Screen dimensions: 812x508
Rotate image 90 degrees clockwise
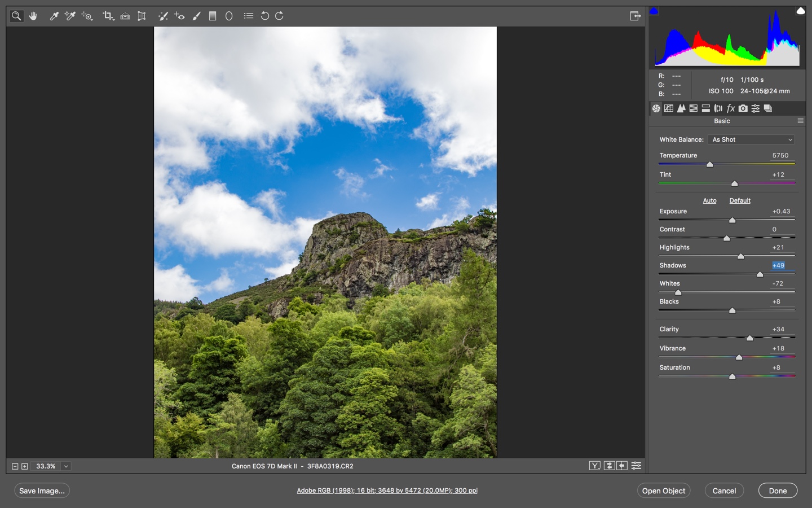pyautogui.click(x=279, y=16)
